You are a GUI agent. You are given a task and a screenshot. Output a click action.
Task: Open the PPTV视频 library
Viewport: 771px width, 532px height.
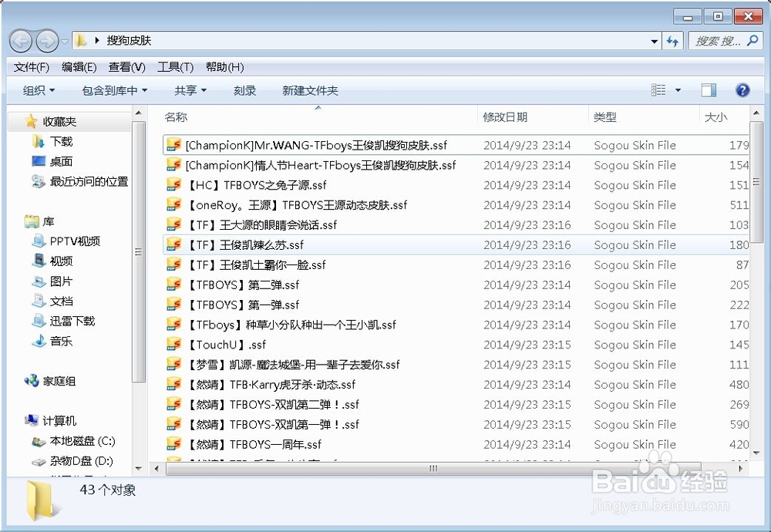point(75,241)
